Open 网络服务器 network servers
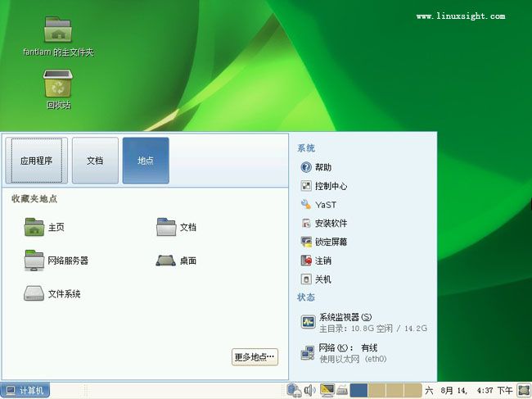532x399 pixels. tap(56, 261)
